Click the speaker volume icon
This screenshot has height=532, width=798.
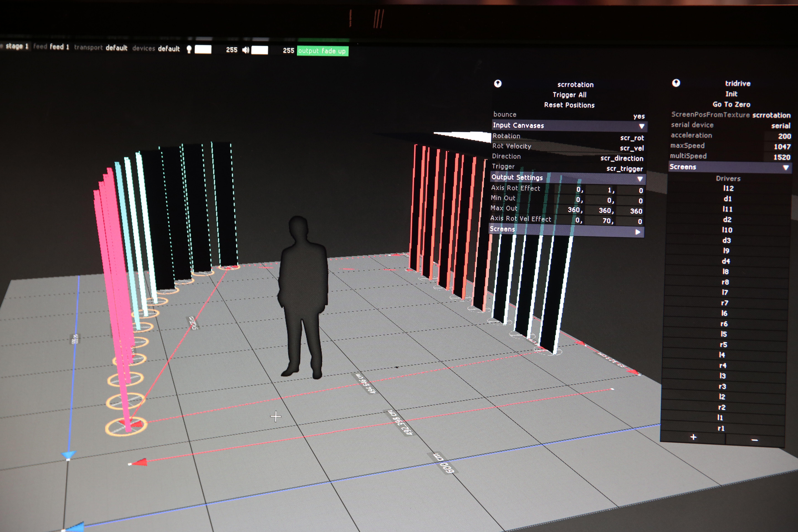(x=245, y=50)
